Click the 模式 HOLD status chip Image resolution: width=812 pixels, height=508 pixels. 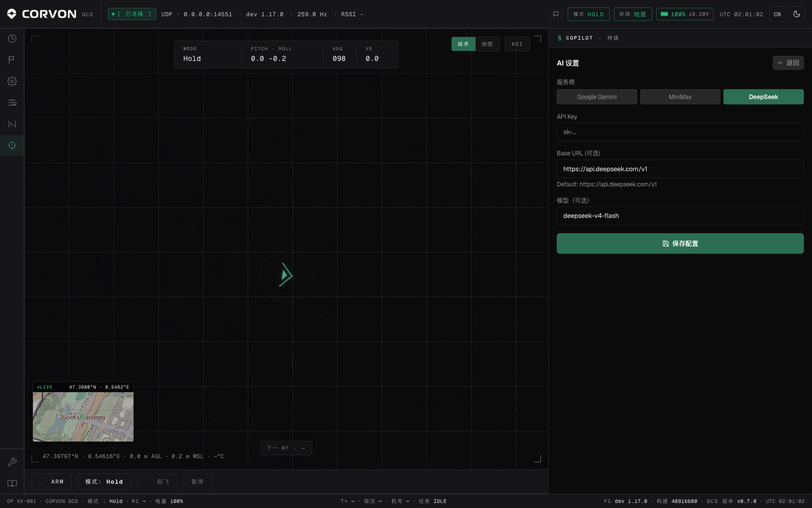coord(588,14)
